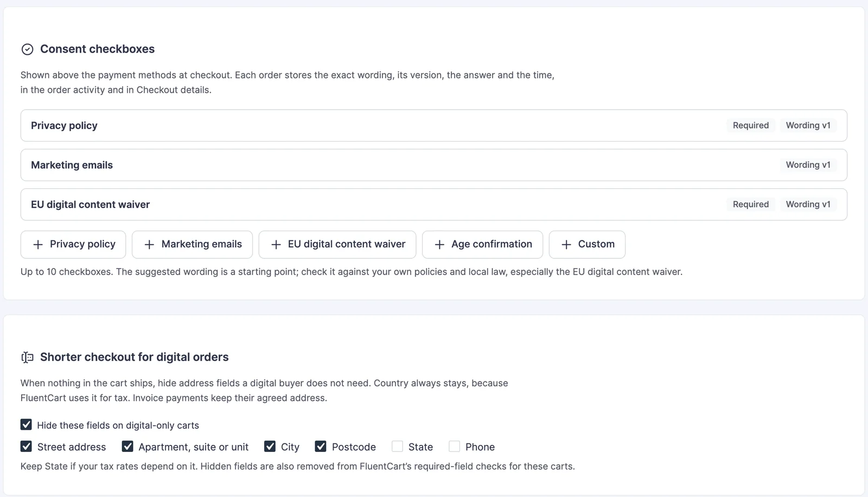
Task: Click the 'Keep State if your tax rates' note
Action: point(298,466)
